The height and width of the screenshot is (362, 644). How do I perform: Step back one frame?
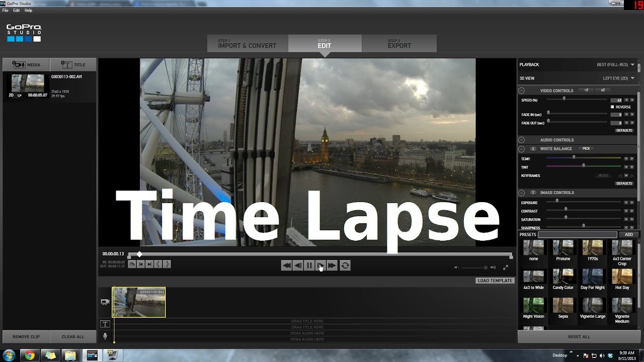pyautogui.click(x=298, y=265)
